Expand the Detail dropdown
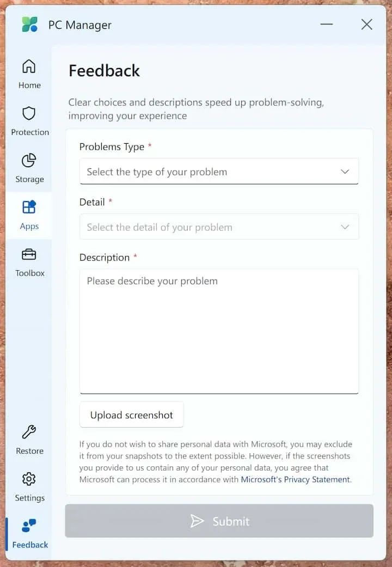Viewport: 392px width, 567px height. point(219,227)
